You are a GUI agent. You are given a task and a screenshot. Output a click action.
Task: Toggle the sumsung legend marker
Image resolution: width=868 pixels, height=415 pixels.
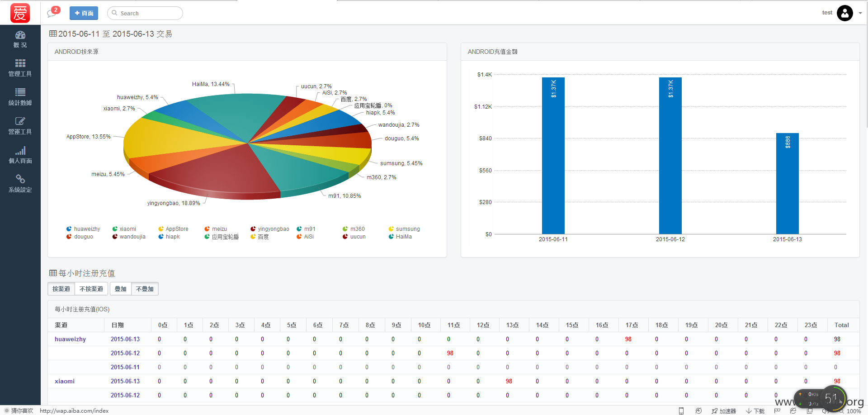(x=391, y=229)
